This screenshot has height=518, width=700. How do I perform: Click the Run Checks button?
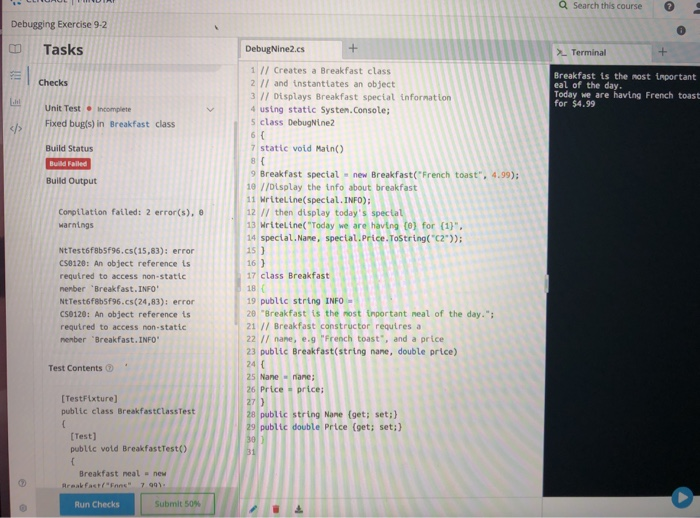coord(97,504)
